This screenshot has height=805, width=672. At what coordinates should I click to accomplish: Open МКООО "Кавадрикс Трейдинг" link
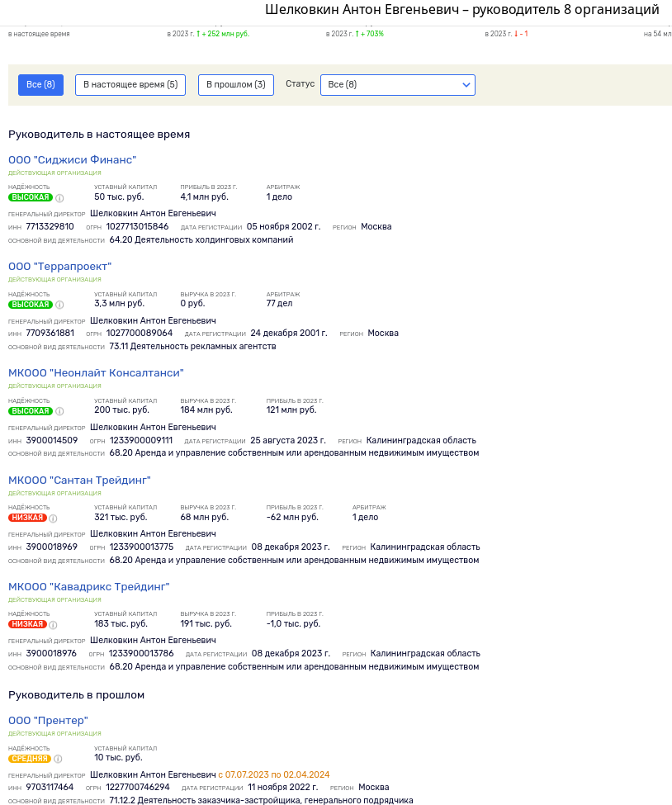tap(89, 586)
